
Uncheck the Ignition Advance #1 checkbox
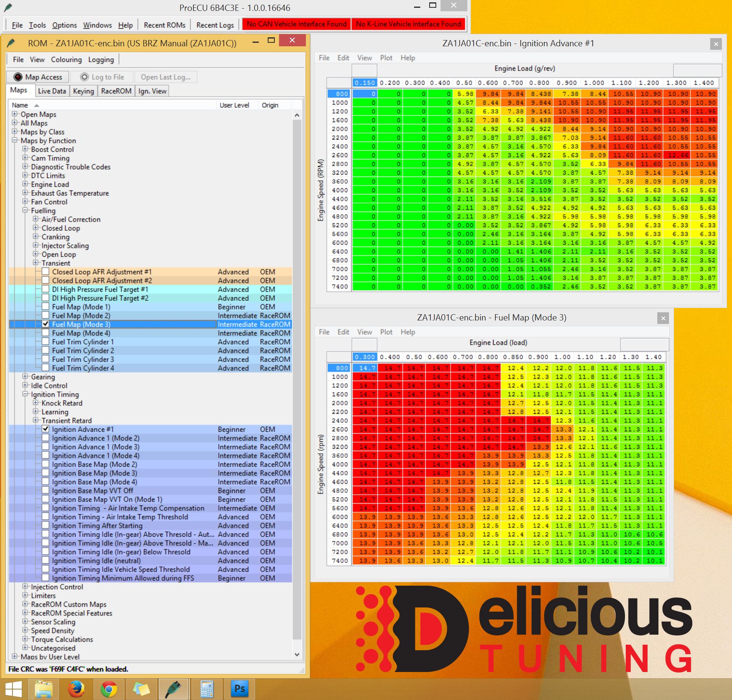click(x=46, y=429)
